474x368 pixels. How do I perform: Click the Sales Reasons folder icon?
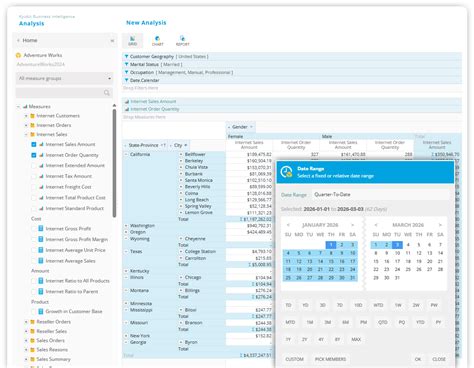coord(32,350)
